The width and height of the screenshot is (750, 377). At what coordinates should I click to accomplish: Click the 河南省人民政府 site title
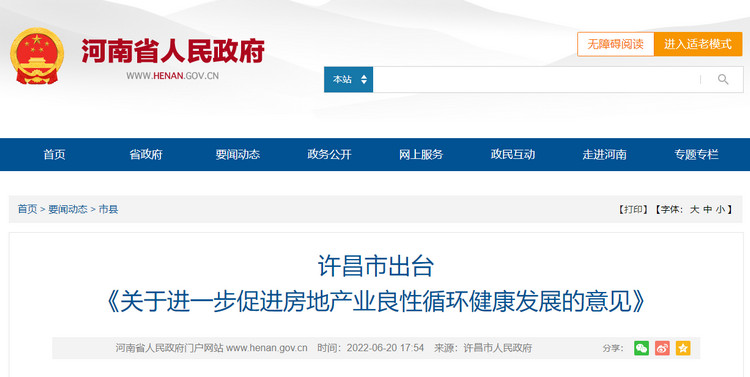[173, 51]
